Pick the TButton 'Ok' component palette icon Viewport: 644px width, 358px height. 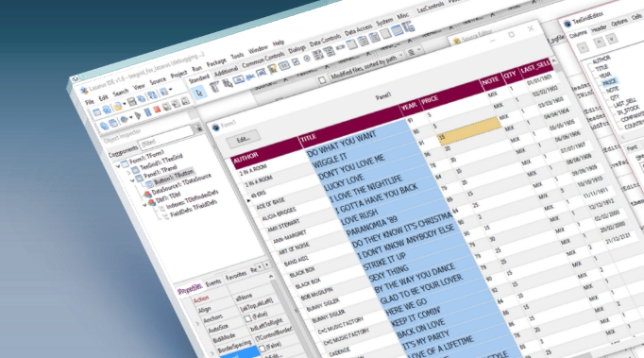tap(238, 79)
